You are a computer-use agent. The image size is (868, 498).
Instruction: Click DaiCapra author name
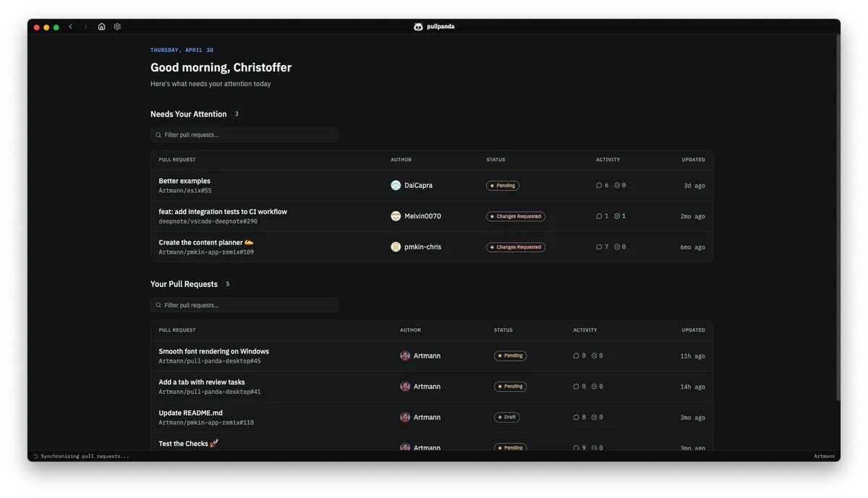coord(418,186)
